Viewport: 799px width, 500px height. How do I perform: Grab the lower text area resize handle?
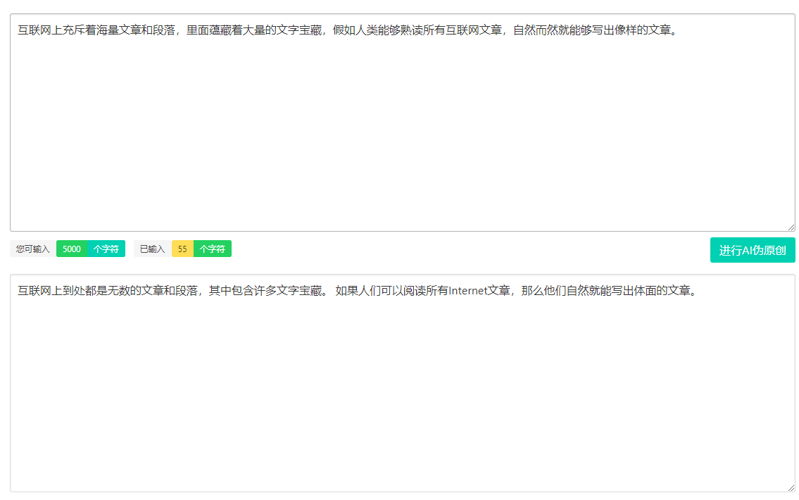(x=791, y=488)
